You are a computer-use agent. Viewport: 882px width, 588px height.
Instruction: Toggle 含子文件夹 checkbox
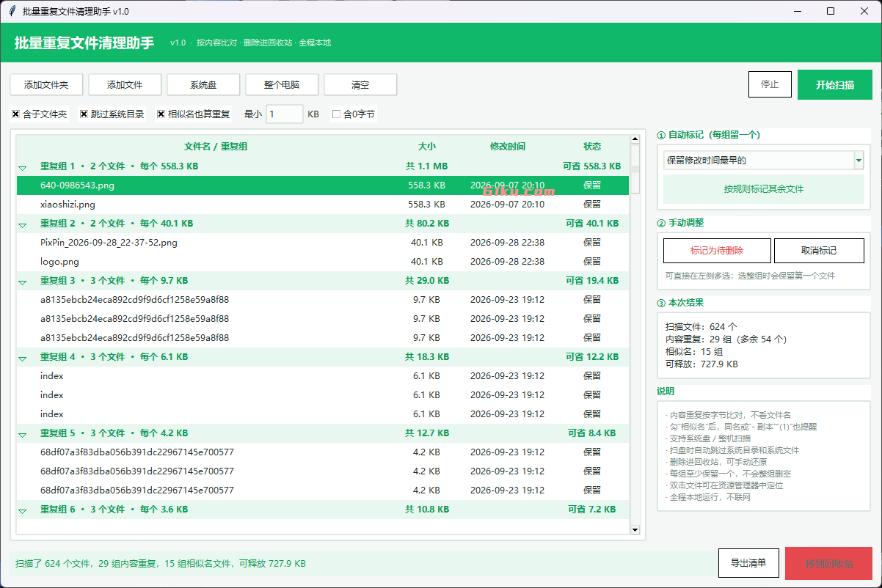pos(15,114)
